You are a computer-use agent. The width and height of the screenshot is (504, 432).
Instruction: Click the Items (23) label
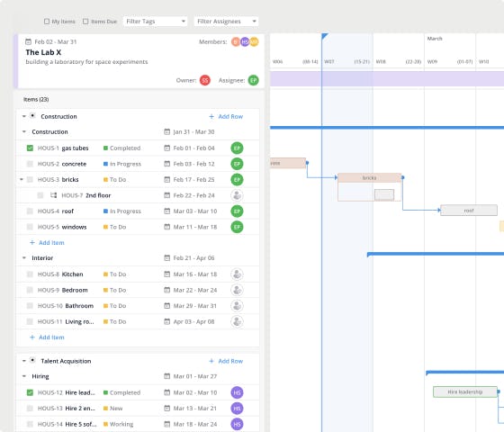tap(36, 100)
